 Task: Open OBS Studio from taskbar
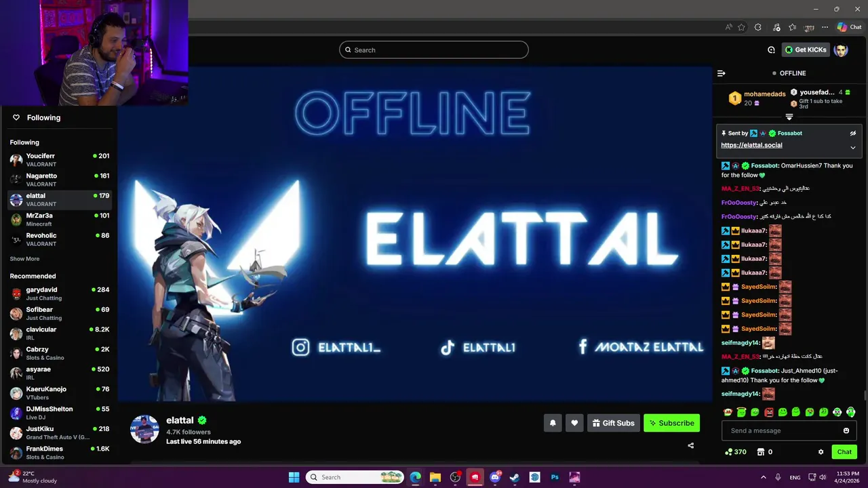tap(455, 477)
